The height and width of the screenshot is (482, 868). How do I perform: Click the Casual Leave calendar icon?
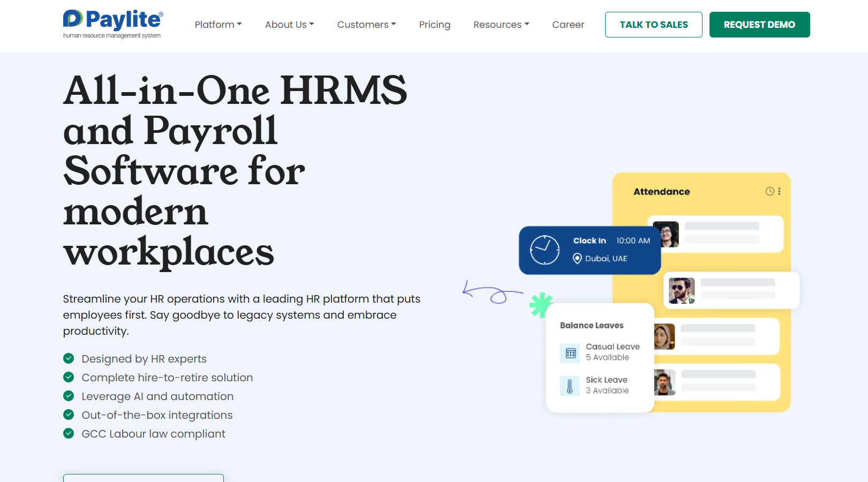570,353
